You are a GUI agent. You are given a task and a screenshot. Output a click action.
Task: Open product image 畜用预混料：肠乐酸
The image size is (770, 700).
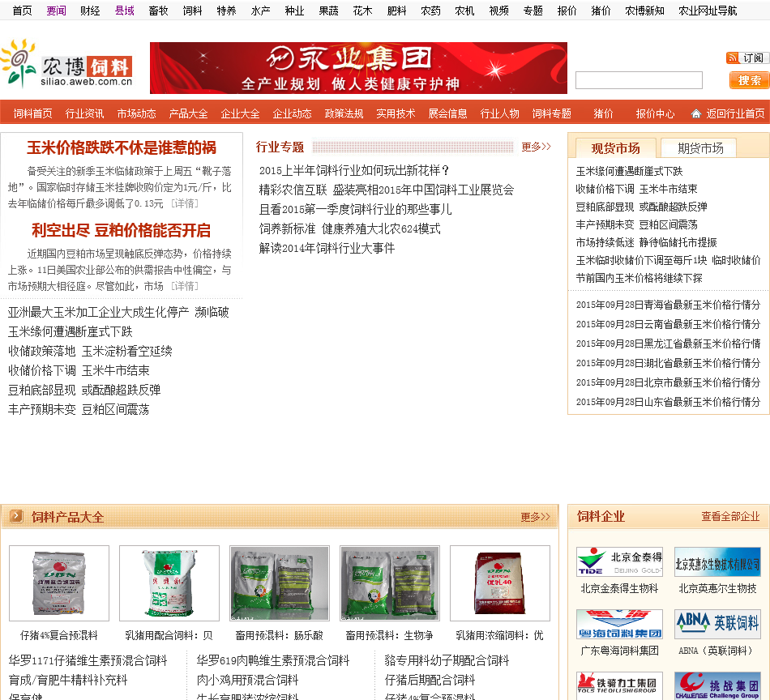click(x=280, y=583)
